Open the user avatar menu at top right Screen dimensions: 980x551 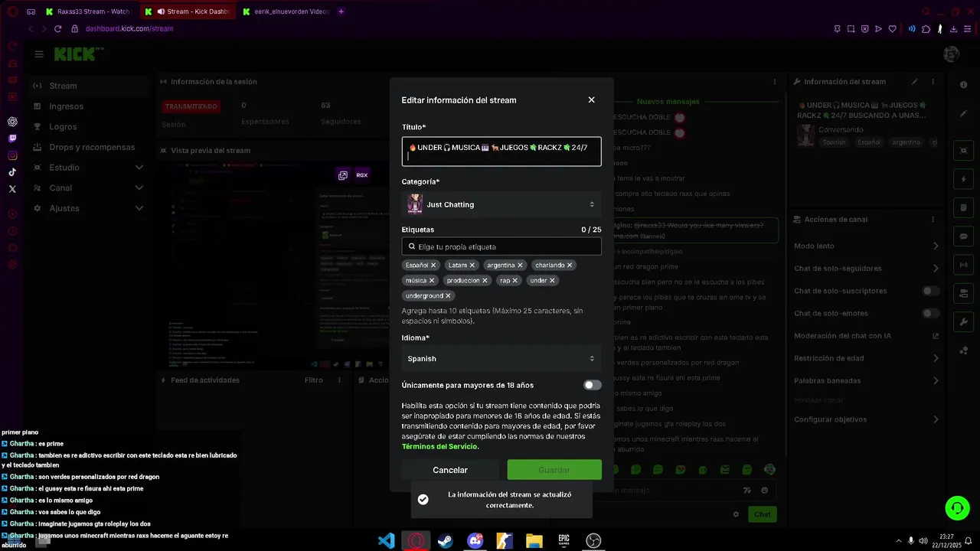(952, 54)
